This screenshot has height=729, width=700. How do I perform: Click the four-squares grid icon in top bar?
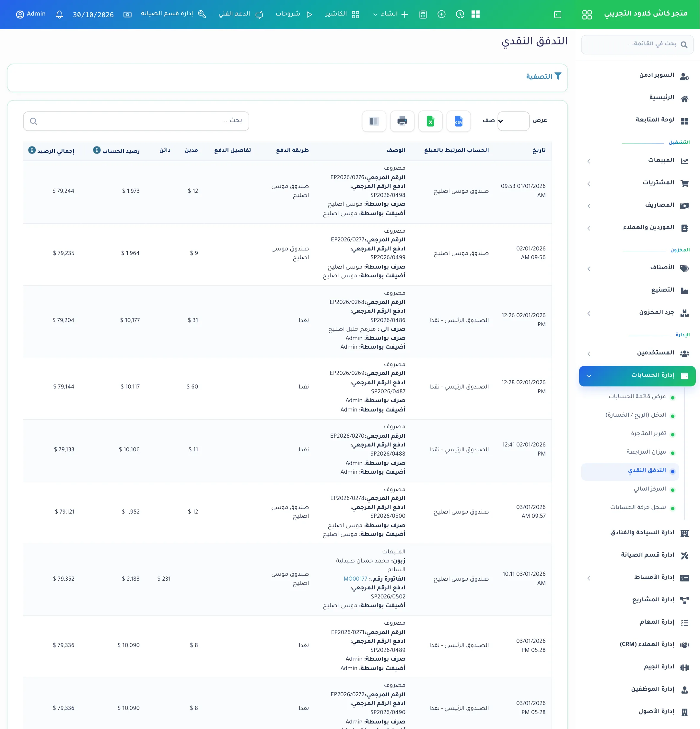(x=475, y=15)
